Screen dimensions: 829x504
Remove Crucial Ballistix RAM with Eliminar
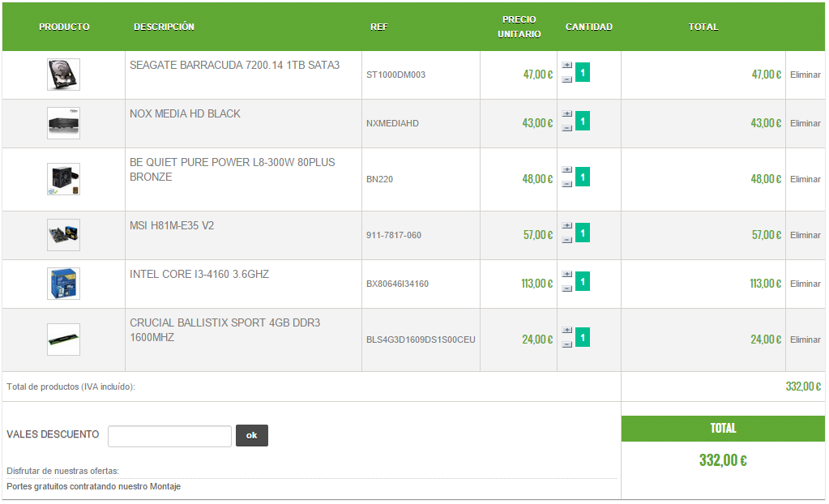(805, 340)
